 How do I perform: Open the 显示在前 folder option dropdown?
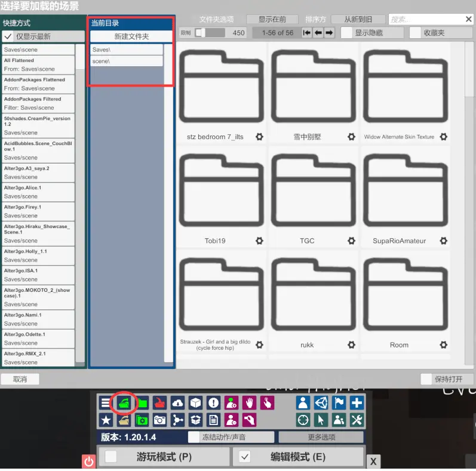[x=272, y=20]
